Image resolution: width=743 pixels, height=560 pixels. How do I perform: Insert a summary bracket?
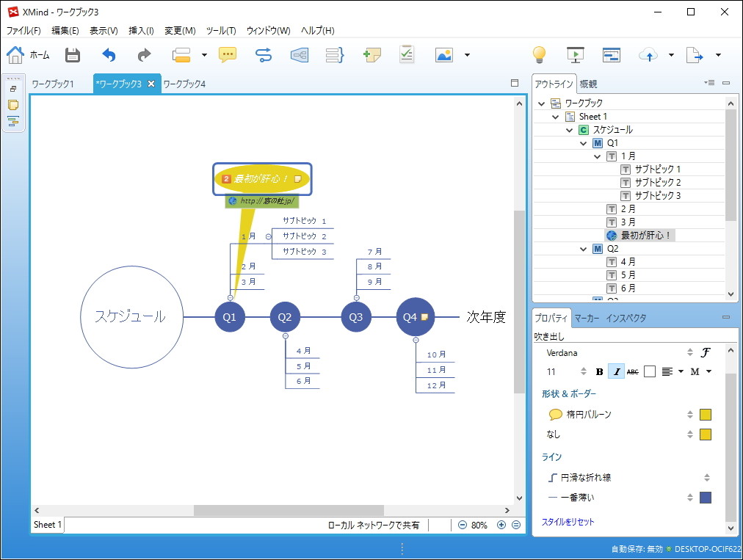tap(334, 54)
